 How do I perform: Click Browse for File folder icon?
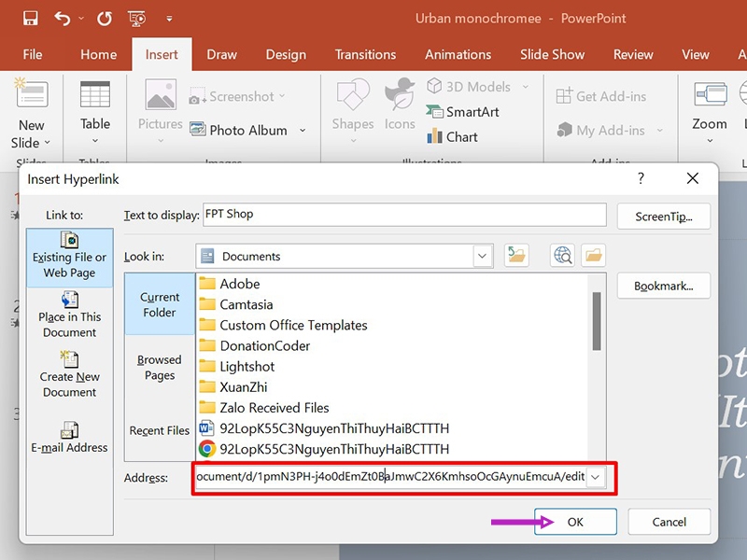pos(593,256)
